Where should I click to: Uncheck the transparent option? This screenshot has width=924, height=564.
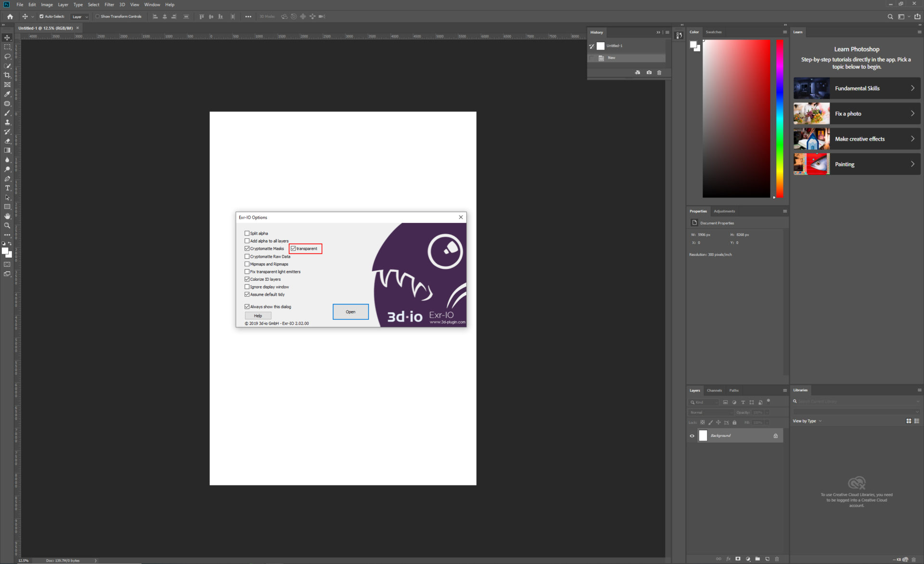[x=293, y=249]
